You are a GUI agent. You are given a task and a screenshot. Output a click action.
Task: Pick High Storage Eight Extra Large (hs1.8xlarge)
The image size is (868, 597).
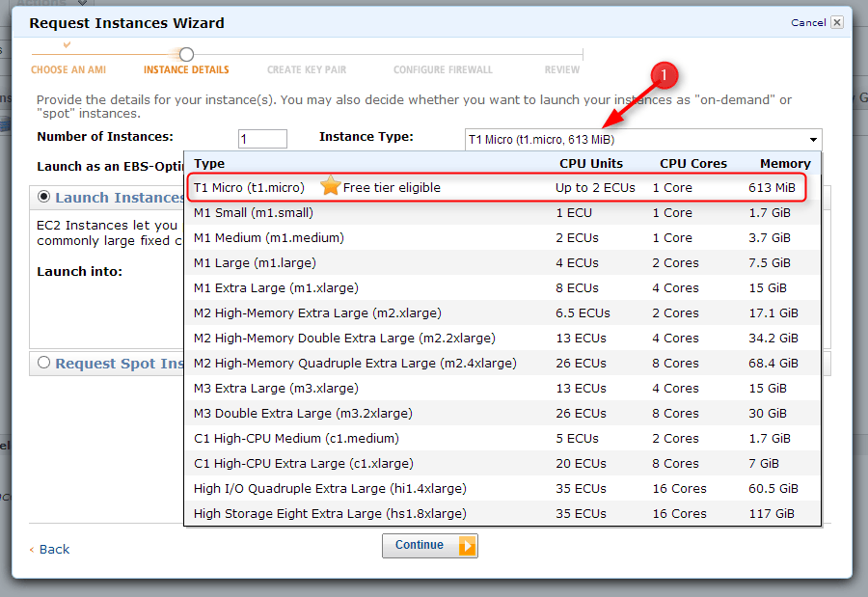tap(502, 513)
